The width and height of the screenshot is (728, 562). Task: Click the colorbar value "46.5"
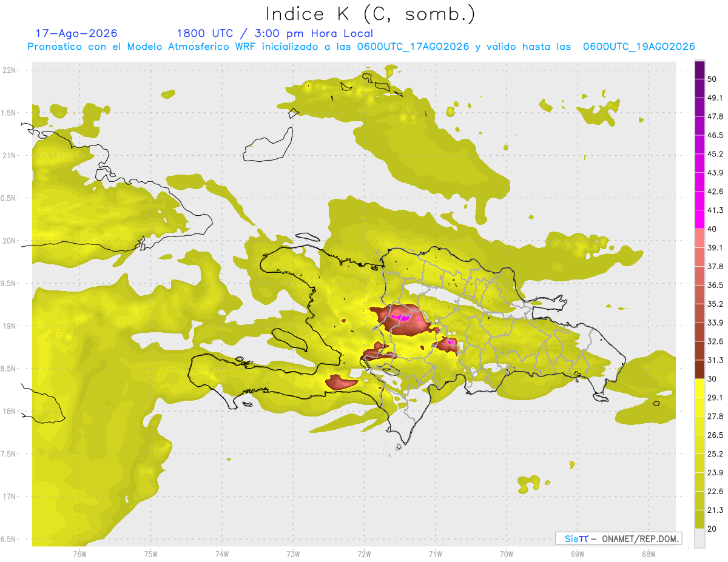tap(715, 135)
